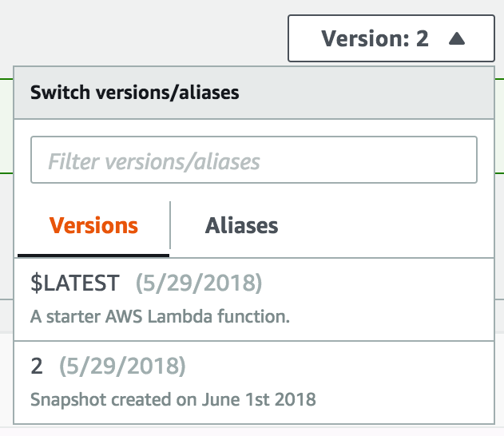Image resolution: width=504 pixels, height=436 pixels.
Task: Click 'Snapshot created on June 1st 2018' text
Action: point(173,398)
